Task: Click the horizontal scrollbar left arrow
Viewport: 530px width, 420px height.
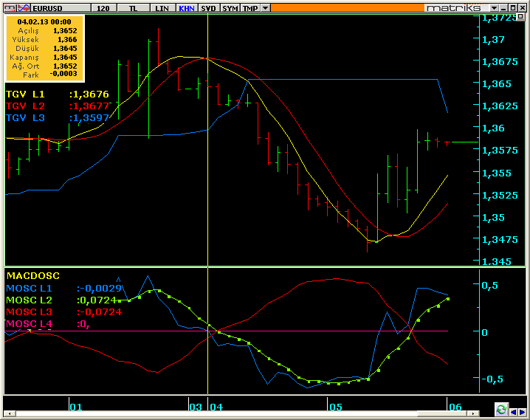Action: click(x=10, y=413)
